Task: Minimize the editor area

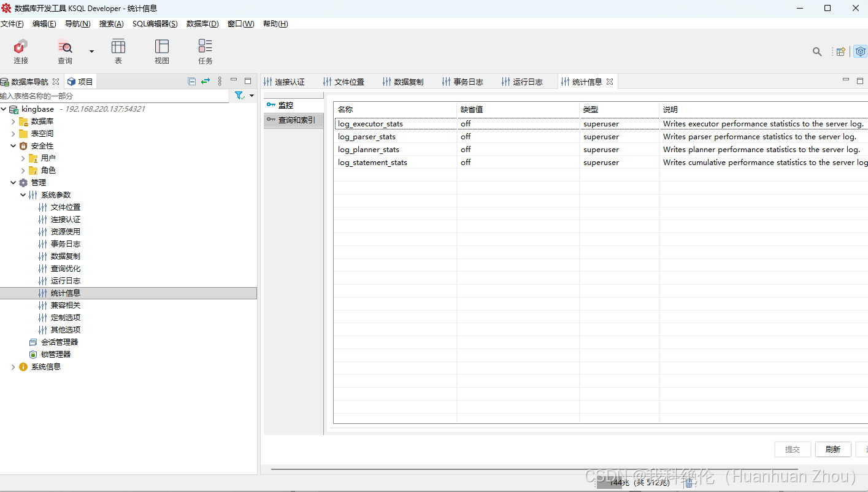Action: (846, 80)
